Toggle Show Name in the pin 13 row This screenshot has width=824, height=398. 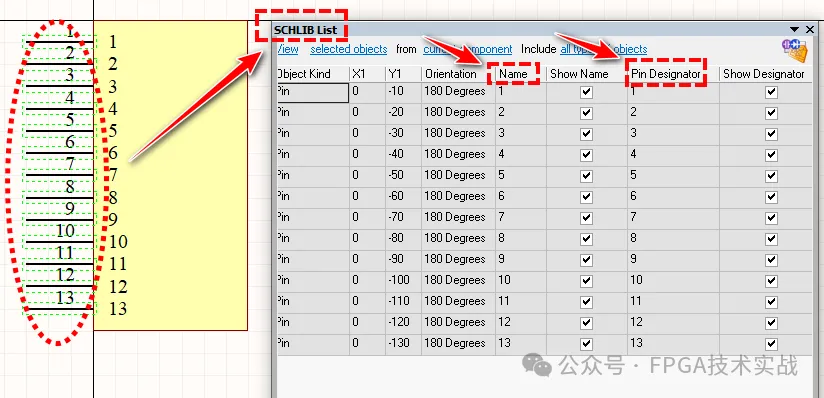586,344
